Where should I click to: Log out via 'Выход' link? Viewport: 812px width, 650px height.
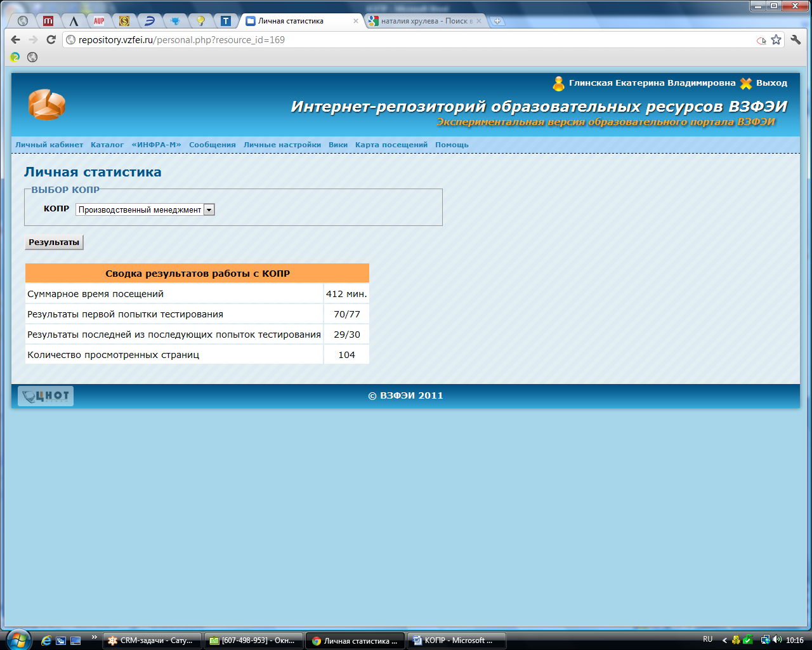[771, 83]
